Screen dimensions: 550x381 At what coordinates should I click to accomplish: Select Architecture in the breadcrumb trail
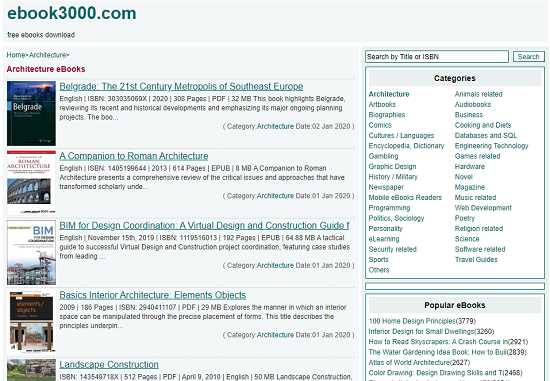point(47,55)
